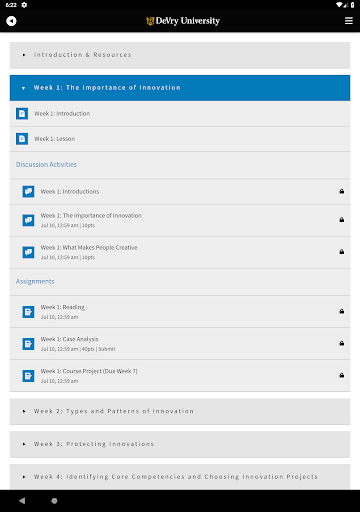Collapse Week 1: The Importance of Innovation
360x512 pixels.
180,88
